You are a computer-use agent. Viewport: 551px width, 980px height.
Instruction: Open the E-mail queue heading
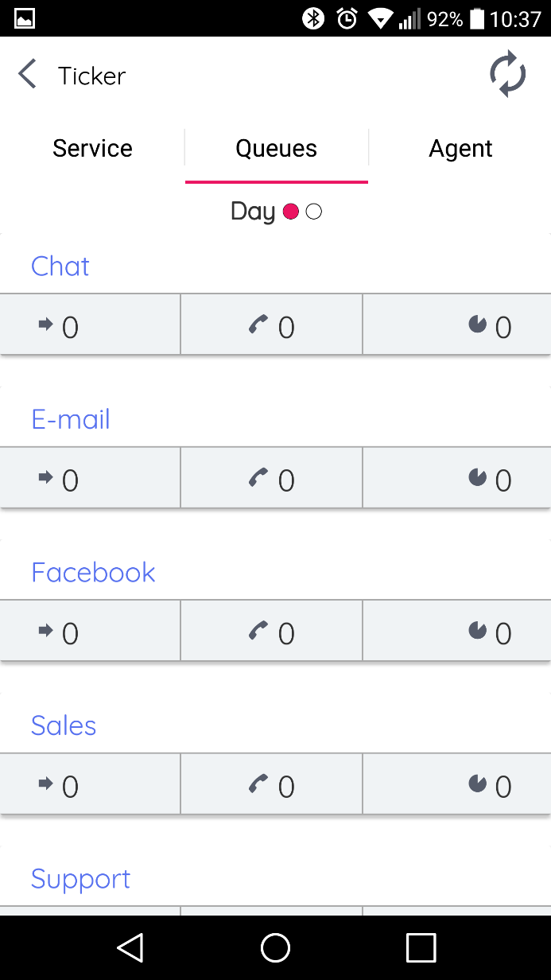click(71, 419)
